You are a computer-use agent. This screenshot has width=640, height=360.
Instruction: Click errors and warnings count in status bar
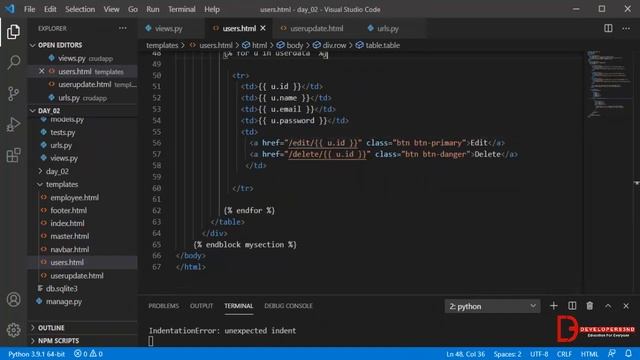(x=88, y=354)
